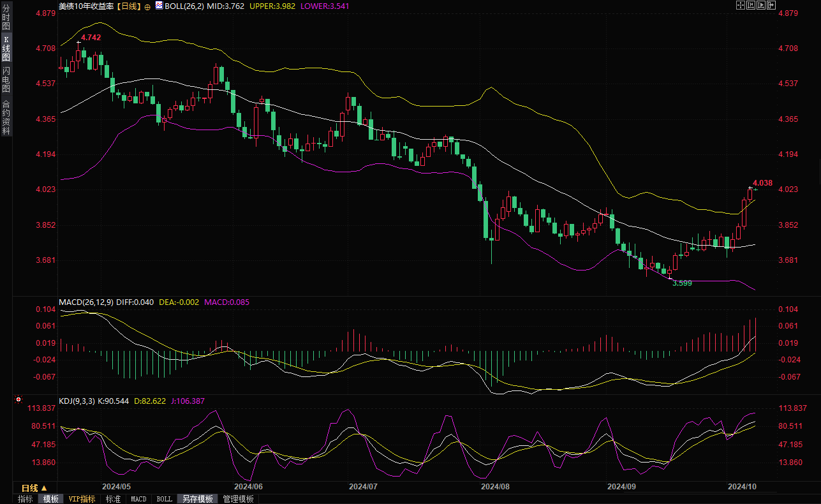Click the 另存模板 button
821x504 pixels.
click(x=197, y=499)
